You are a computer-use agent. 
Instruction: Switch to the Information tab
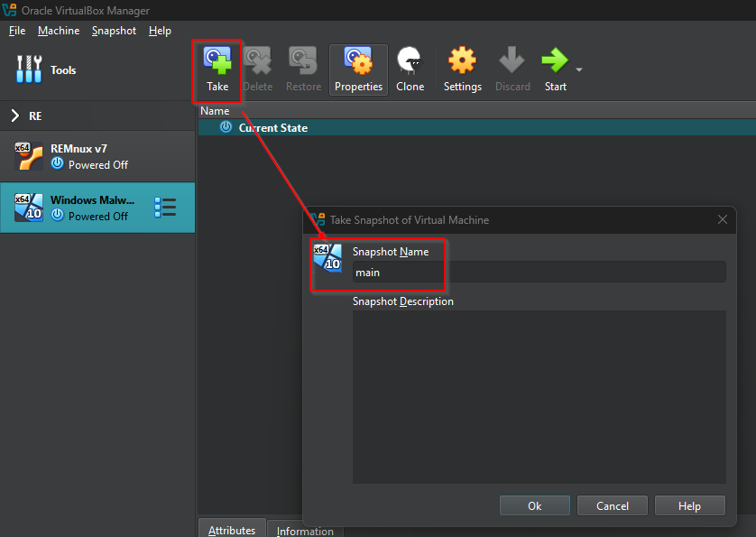[305, 530]
